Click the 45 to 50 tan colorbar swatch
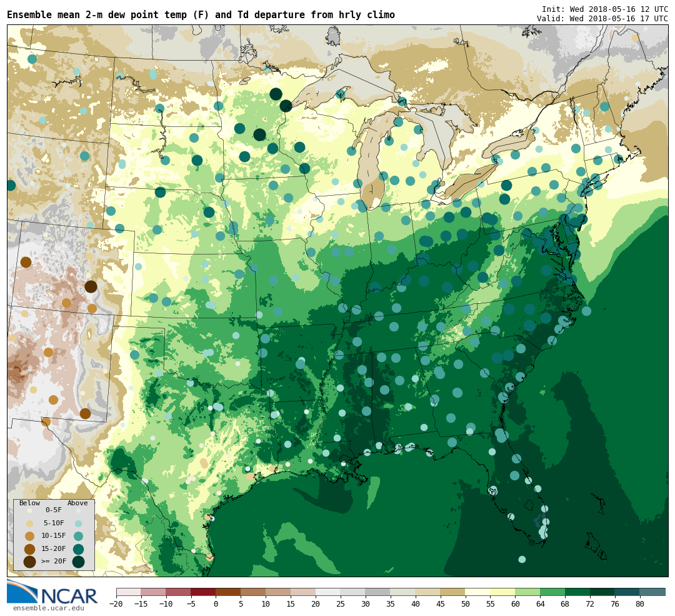675x616 pixels. [453, 592]
